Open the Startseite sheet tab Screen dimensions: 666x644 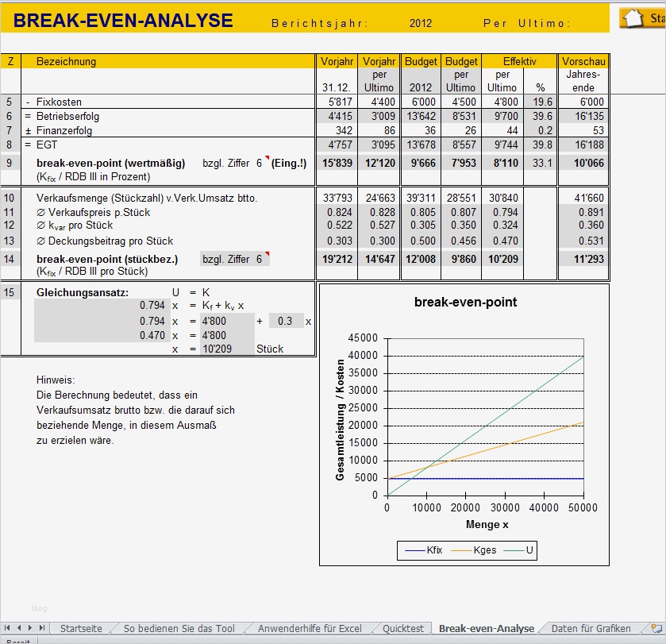click(81, 628)
